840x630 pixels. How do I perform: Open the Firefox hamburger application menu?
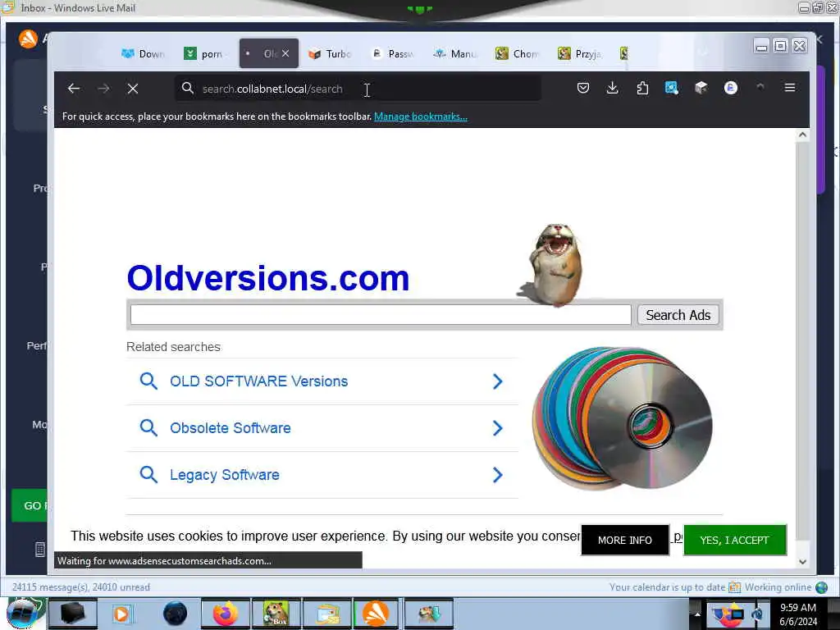(x=790, y=87)
